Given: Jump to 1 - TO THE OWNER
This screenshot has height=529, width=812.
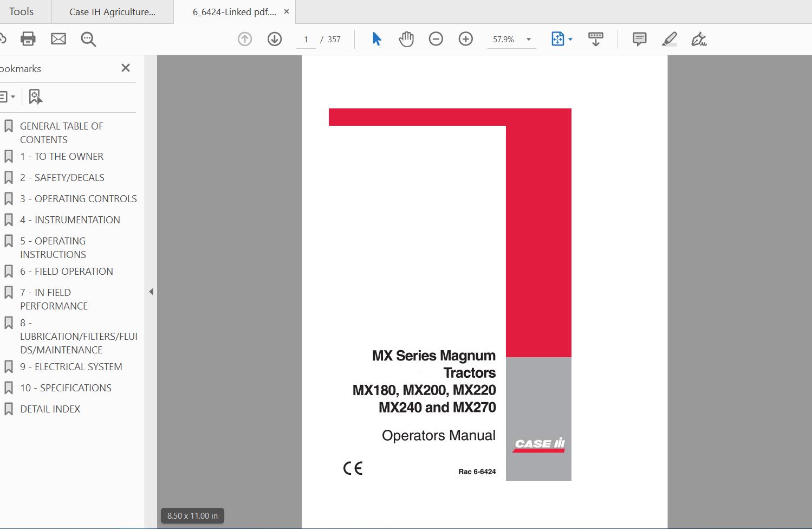Looking at the screenshot, I should click(62, 157).
